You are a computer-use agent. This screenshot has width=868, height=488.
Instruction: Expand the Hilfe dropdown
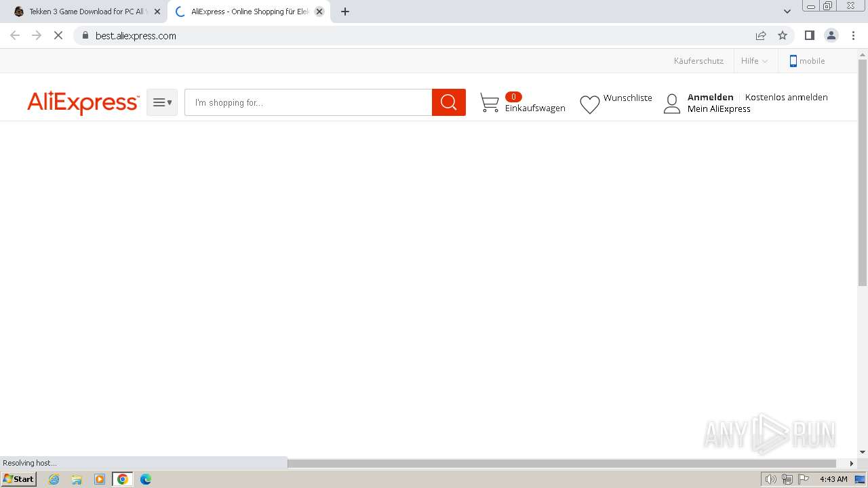click(754, 61)
